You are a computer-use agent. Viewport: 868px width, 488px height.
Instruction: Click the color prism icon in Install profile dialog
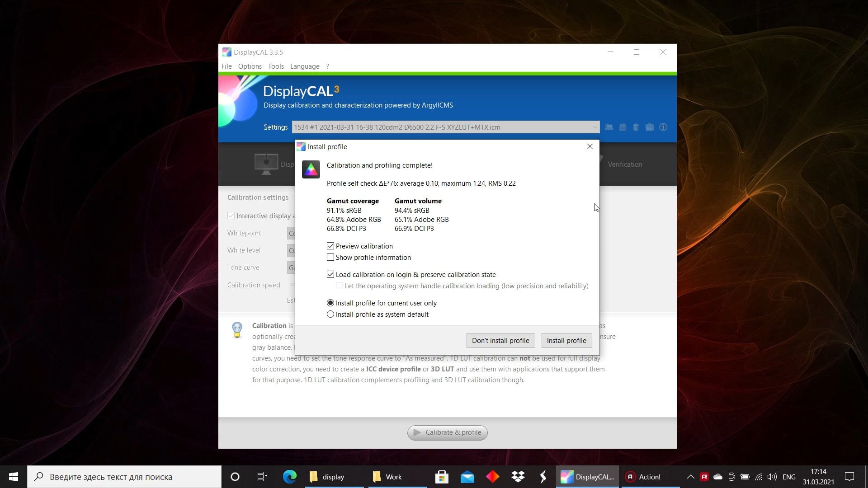(x=311, y=169)
